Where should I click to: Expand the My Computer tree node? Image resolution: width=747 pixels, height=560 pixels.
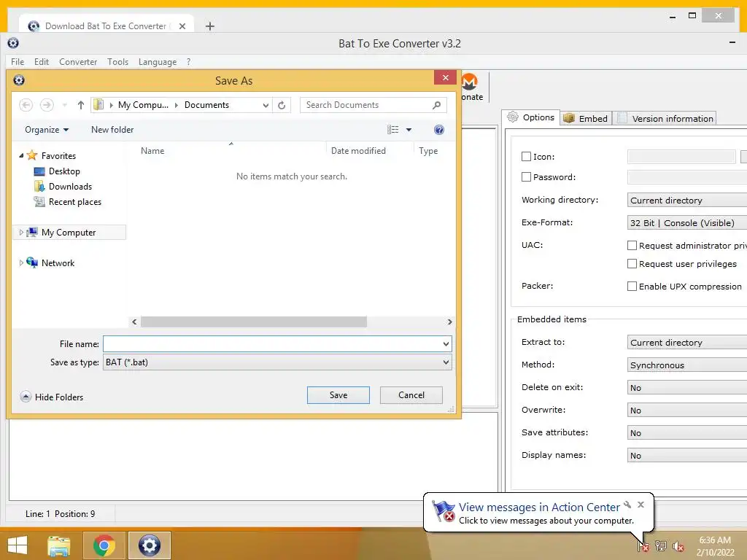tap(21, 233)
